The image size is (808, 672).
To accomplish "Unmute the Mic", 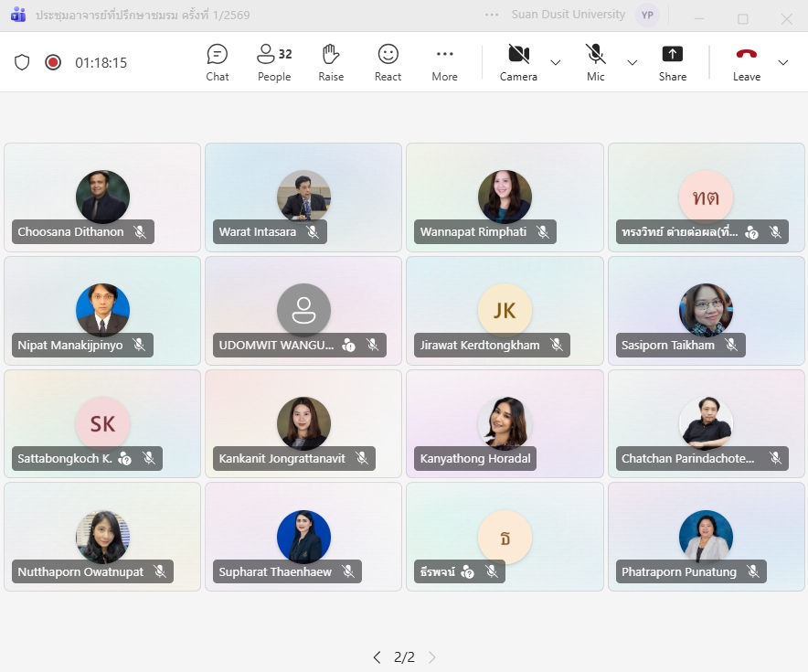I will pos(595,63).
